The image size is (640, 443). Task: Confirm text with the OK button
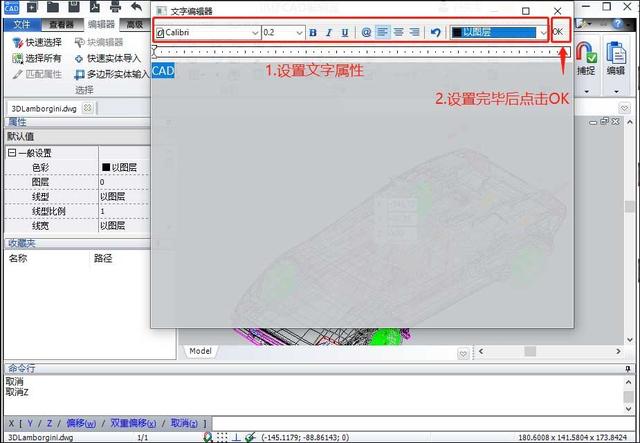click(558, 32)
